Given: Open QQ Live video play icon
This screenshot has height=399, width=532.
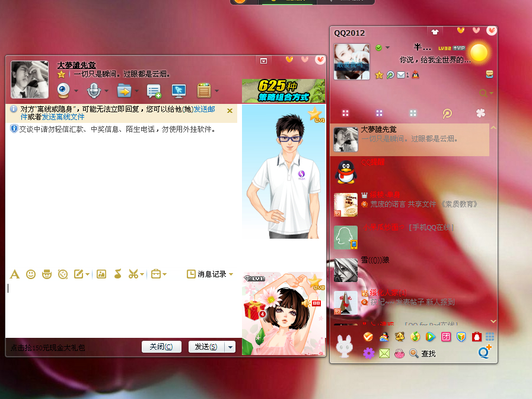Looking at the screenshot, I should click(431, 337).
